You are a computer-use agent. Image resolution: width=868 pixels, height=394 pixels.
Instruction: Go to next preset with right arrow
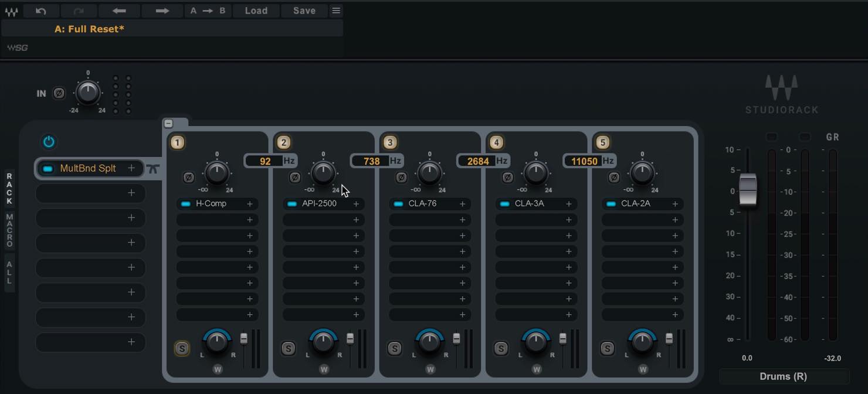point(162,11)
